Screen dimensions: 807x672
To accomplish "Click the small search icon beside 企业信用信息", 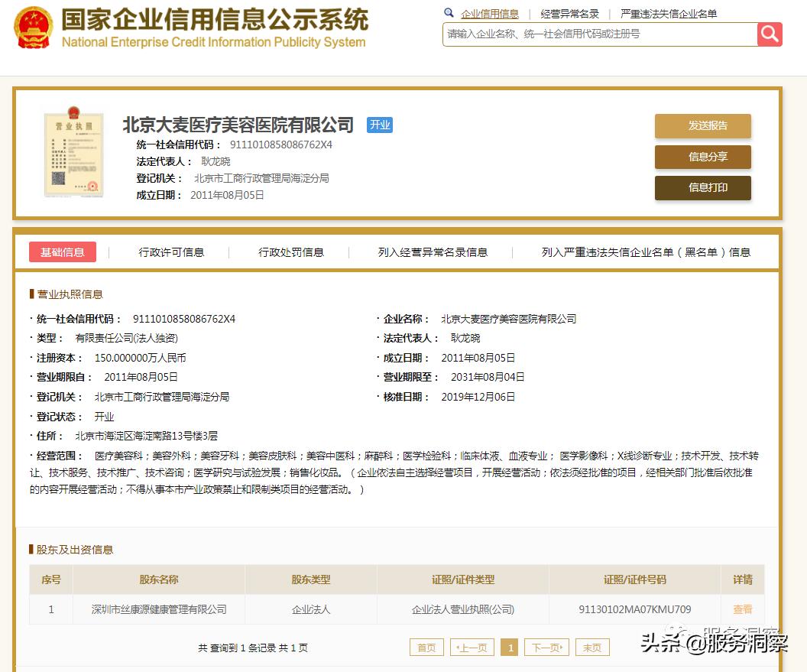I will tap(449, 13).
